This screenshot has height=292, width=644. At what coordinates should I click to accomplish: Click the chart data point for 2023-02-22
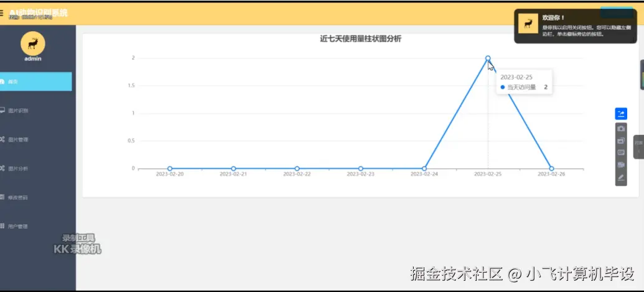tap(297, 168)
